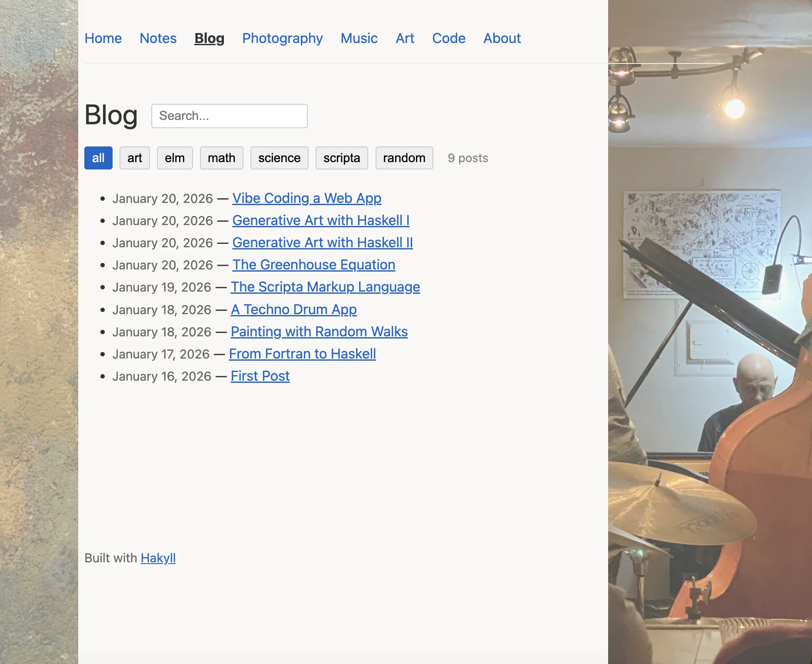The image size is (812, 664).
Task: Filter posts by the random tag
Action: pos(404,158)
